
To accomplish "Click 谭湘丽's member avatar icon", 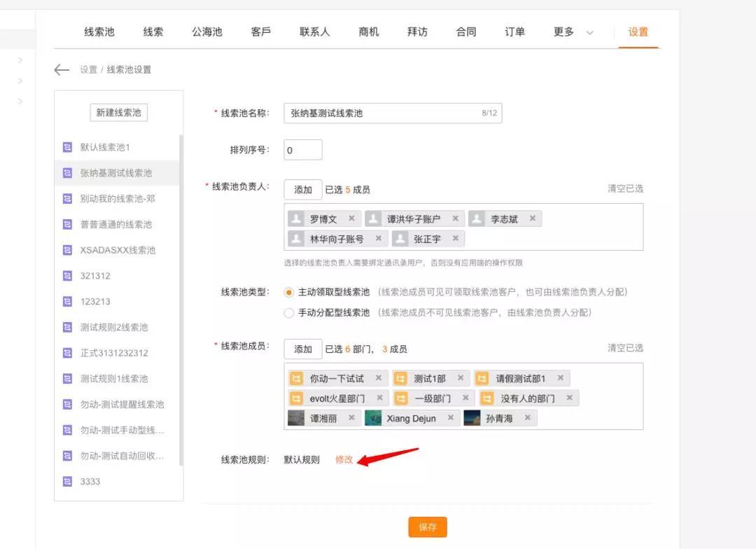I will pos(295,418).
